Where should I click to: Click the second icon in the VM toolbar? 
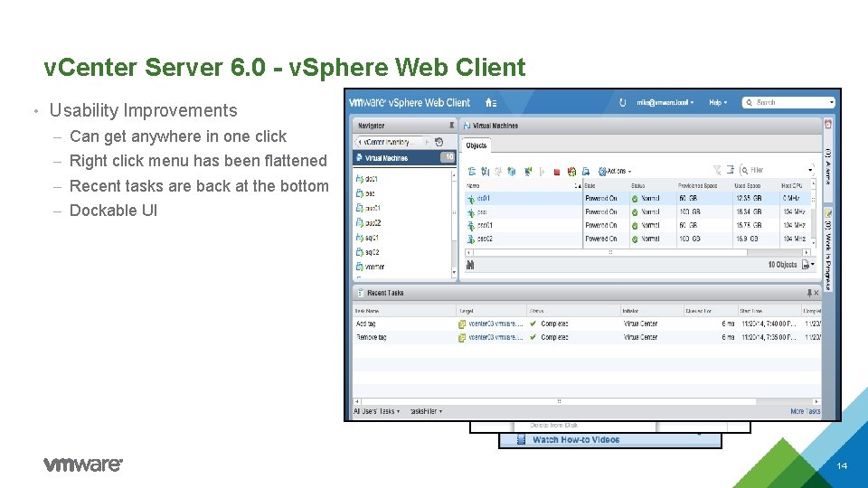pyautogui.click(x=485, y=172)
